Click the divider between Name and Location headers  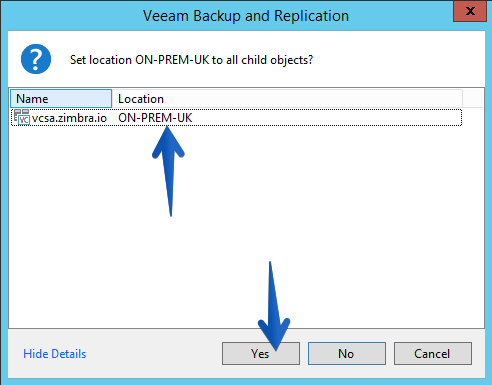(x=112, y=99)
